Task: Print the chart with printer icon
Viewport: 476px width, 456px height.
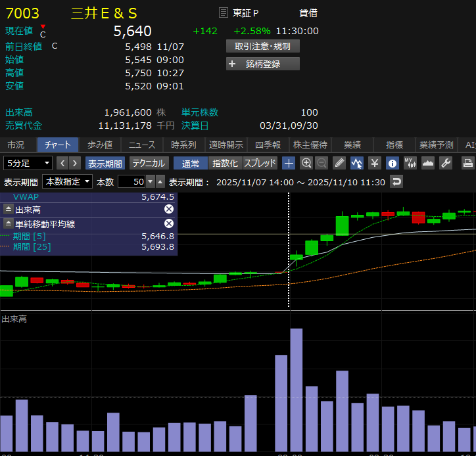Action: click(x=468, y=163)
